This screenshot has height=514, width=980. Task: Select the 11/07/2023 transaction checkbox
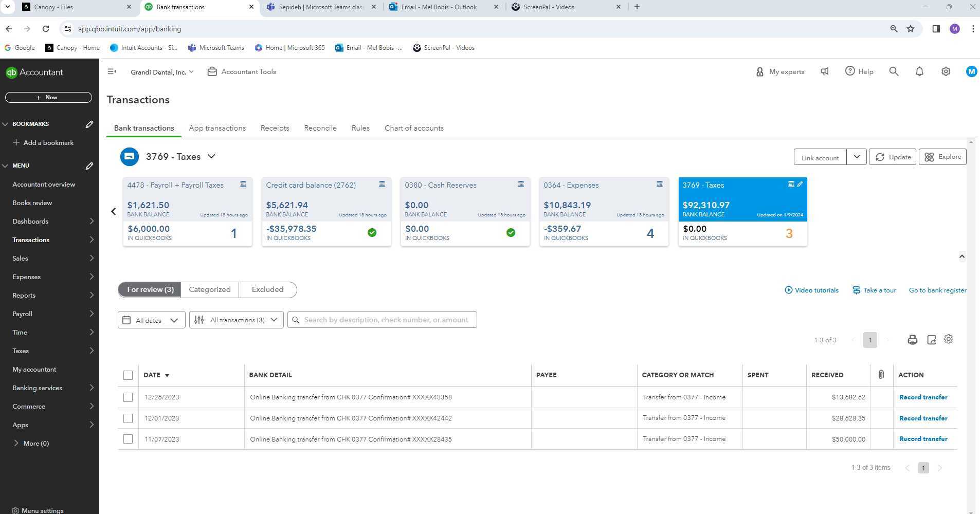click(x=128, y=439)
